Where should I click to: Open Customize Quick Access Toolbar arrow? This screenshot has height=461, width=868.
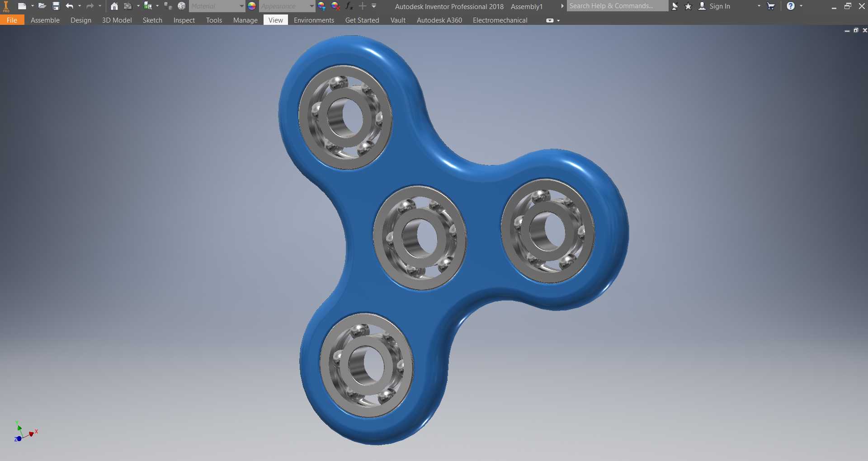coord(374,6)
